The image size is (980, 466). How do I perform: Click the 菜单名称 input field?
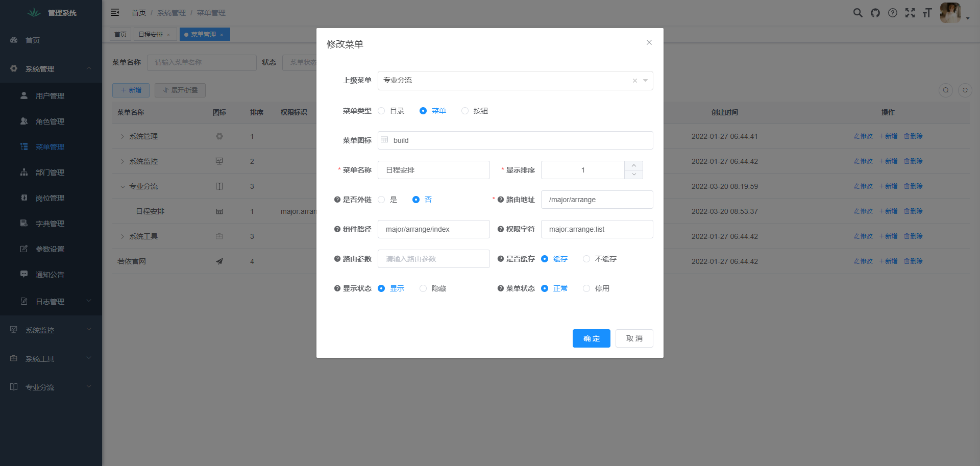434,170
